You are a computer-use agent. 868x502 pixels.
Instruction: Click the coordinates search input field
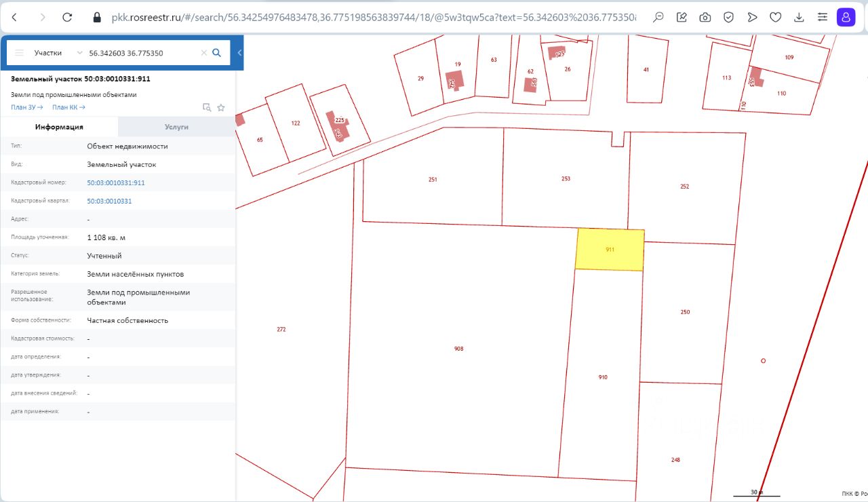pos(142,53)
